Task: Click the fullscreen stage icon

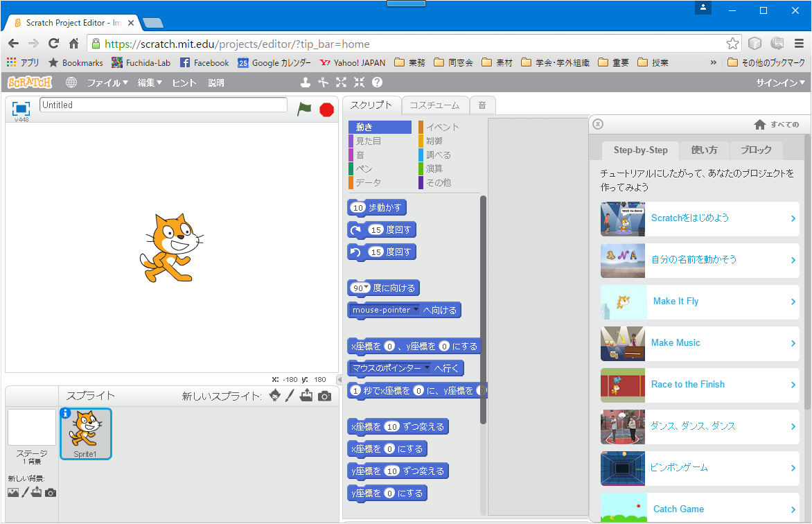Action: [21, 108]
